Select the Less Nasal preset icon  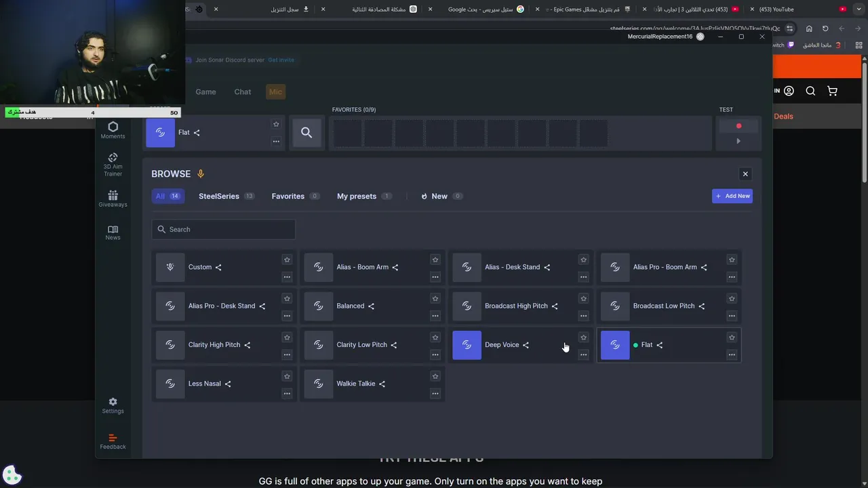point(170,384)
